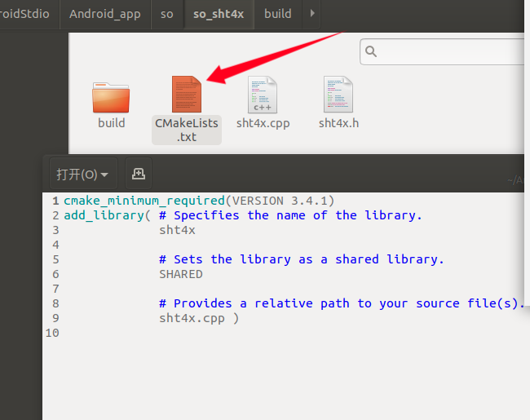Screen dimensions: 530x420
Task: Click the magnifier icon in search box
Action: pyautogui.click(x=372, y=52)
